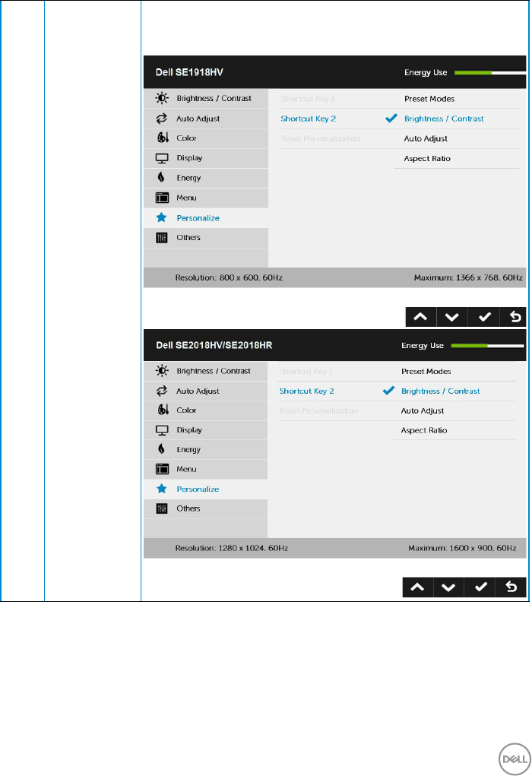Click the Brightness / Contrast sun icon in SE2018HV menu

click(x=162, y=371)
